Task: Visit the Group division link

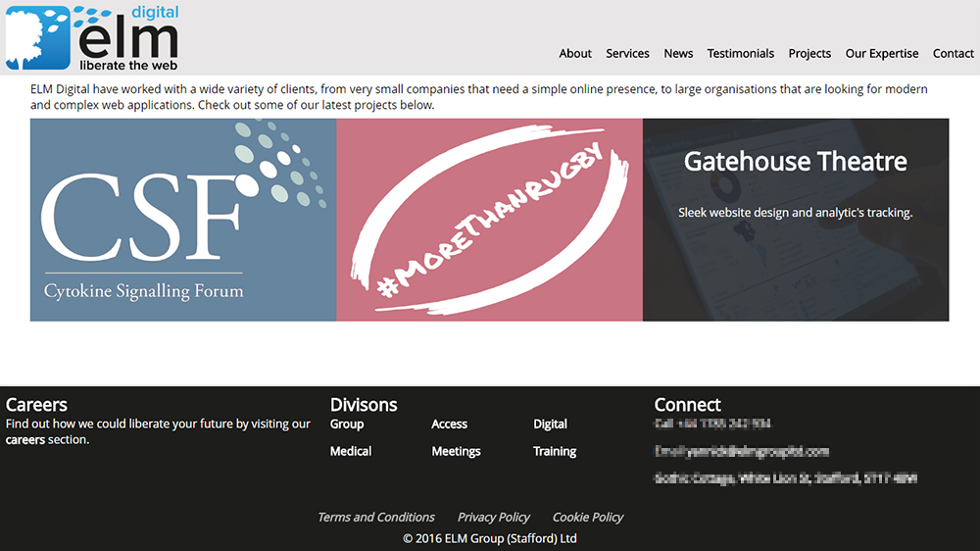Action: [347, 425]
